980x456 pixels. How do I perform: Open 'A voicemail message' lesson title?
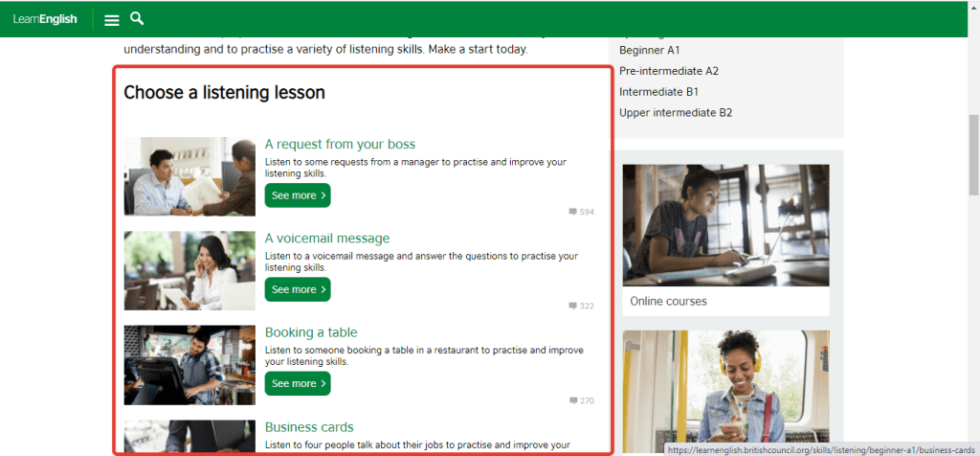[x=327, y=239]
